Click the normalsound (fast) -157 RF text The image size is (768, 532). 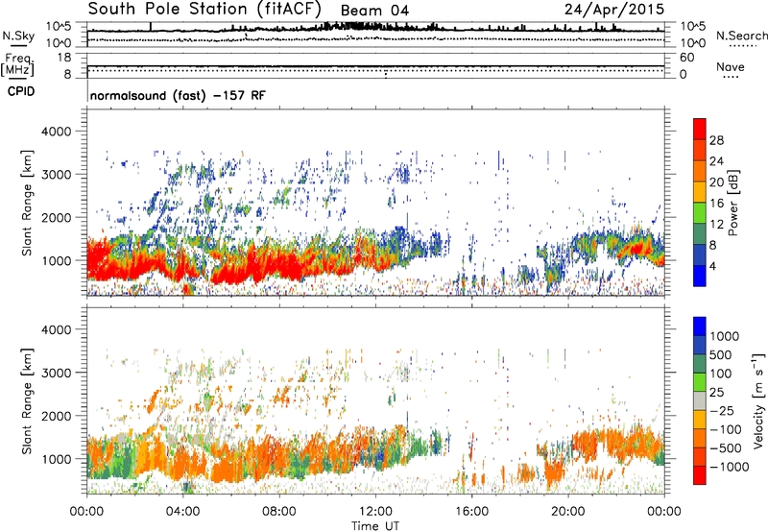click(x=178, y=95)
